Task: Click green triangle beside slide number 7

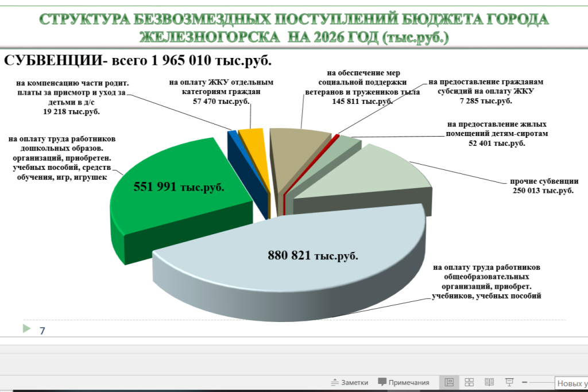Action: (26, 329)
